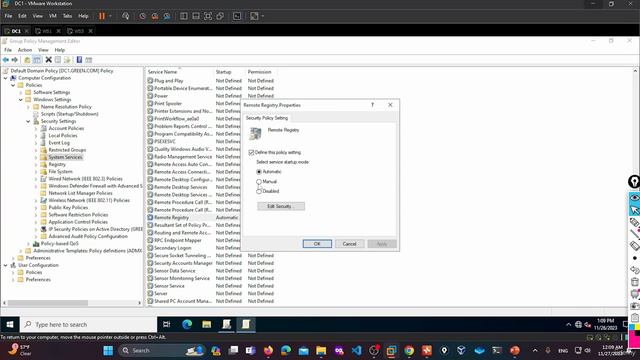640x360 pixels.
Task: Uncheck Define this policy setting
Action: pyautogui.click(x=251, y=152)
